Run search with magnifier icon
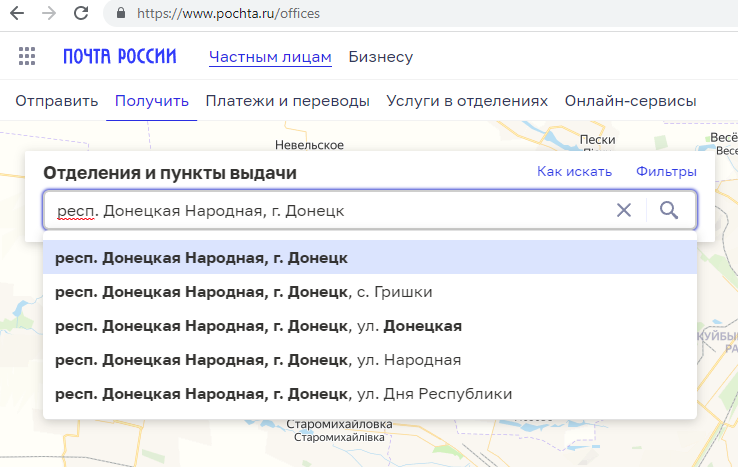 (x=669, y=210)
